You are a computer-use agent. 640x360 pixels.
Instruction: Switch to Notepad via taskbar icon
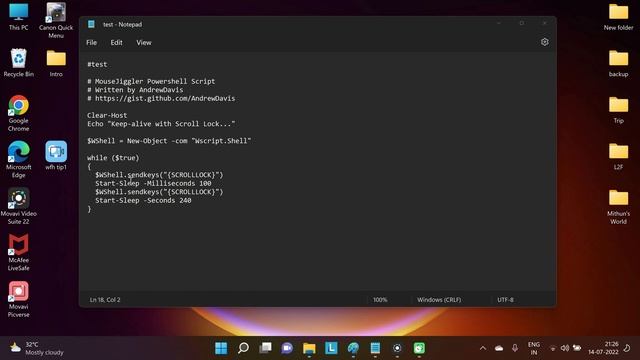tap(375, 348)
